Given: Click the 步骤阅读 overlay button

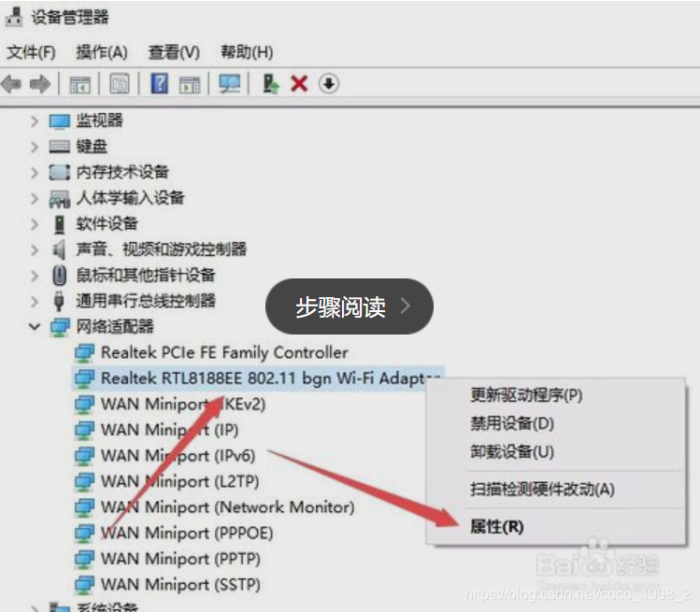Looking at the screenshot, I should coord(350,306).
